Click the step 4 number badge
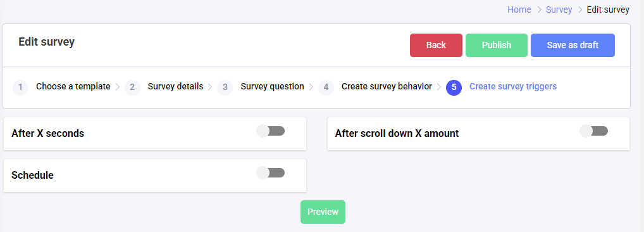 click(x=326, y=87)
